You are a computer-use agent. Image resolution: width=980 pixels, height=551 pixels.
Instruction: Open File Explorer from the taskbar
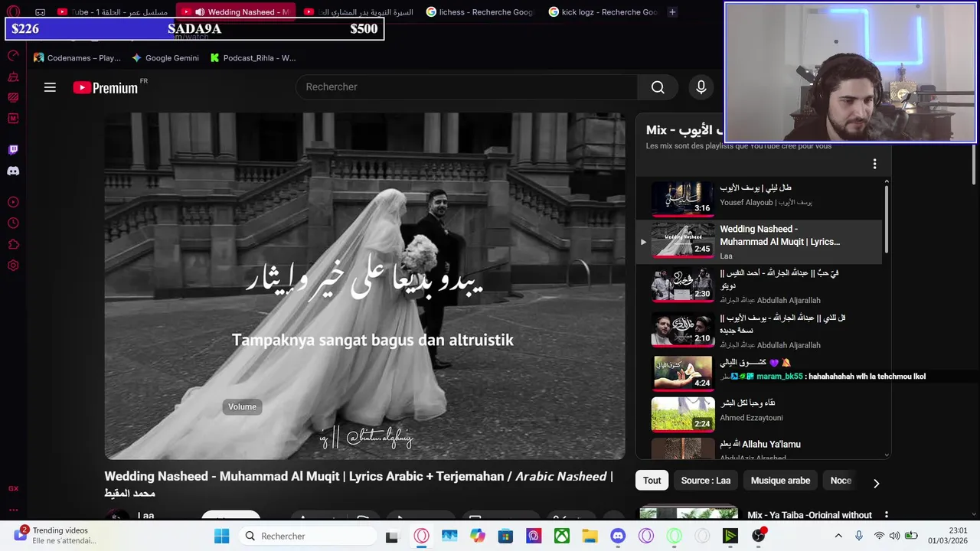pos(590,536)
